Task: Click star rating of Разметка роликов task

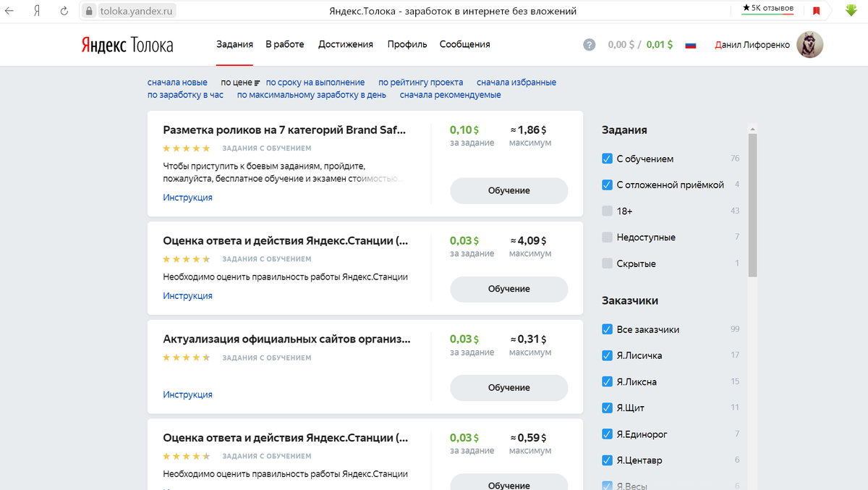Action: click(x=187, y=148)
